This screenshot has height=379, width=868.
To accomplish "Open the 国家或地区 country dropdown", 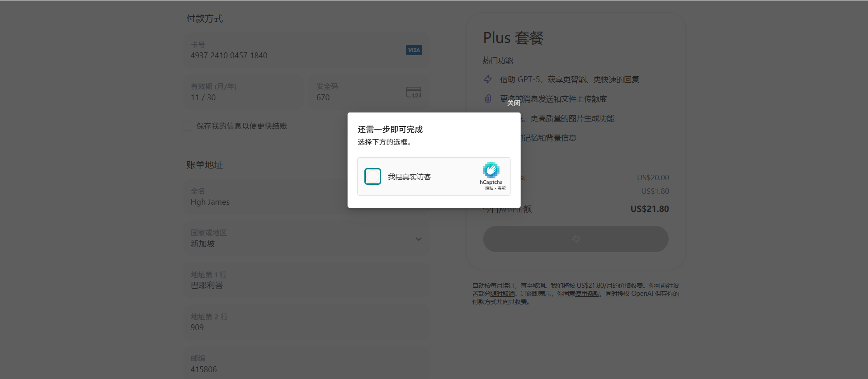I will click(307, 239).
